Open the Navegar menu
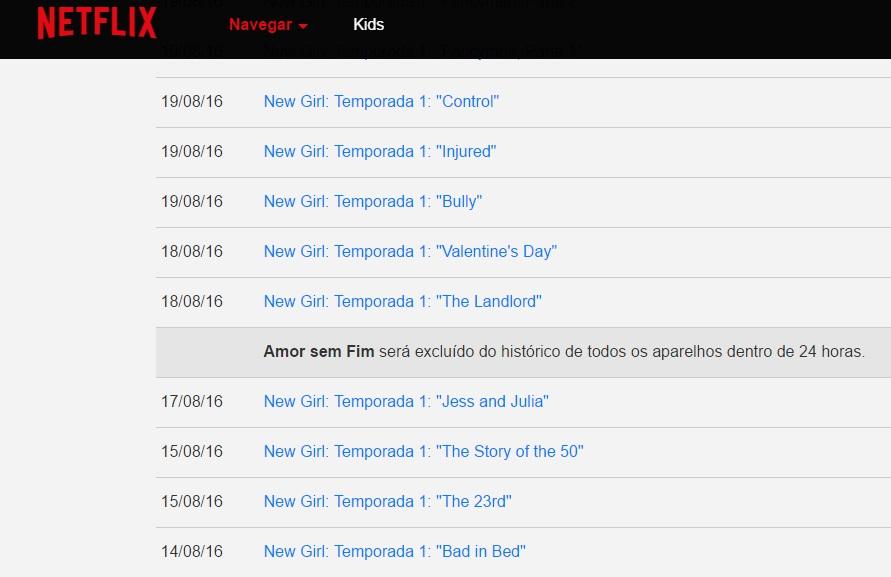Viewport: 891px width, 577px height. (x=259, y=24)
